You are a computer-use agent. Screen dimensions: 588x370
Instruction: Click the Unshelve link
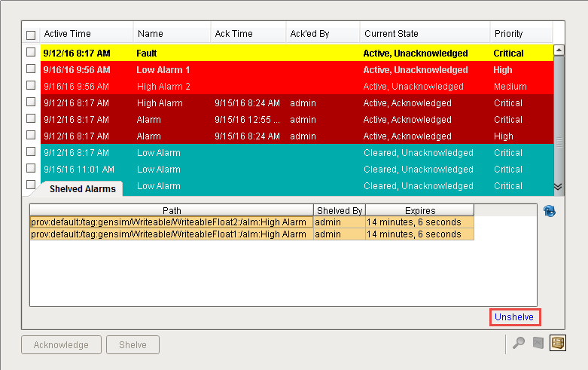(x=514, y=317)
